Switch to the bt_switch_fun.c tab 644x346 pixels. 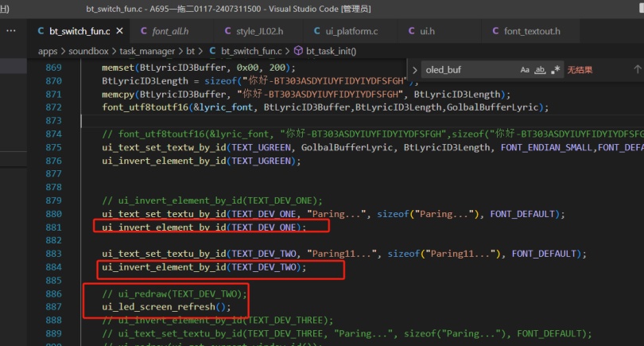click(79, 31)
